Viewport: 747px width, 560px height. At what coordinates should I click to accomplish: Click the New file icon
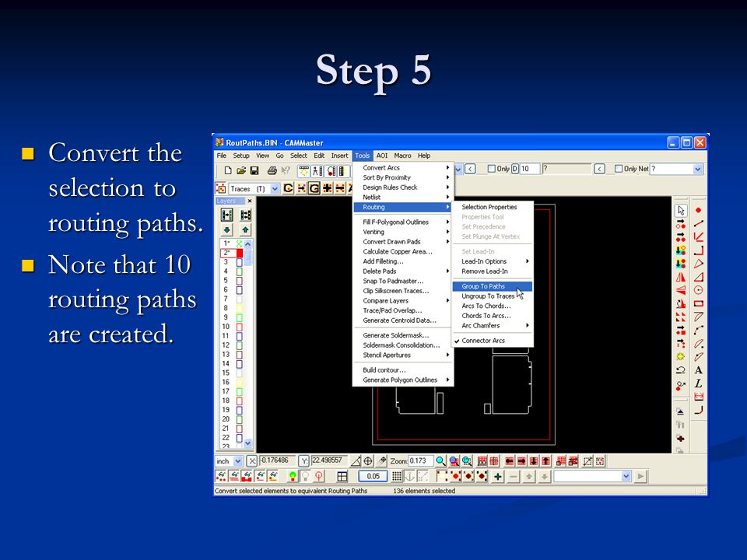pyautogui.click(x=228, y=170)
